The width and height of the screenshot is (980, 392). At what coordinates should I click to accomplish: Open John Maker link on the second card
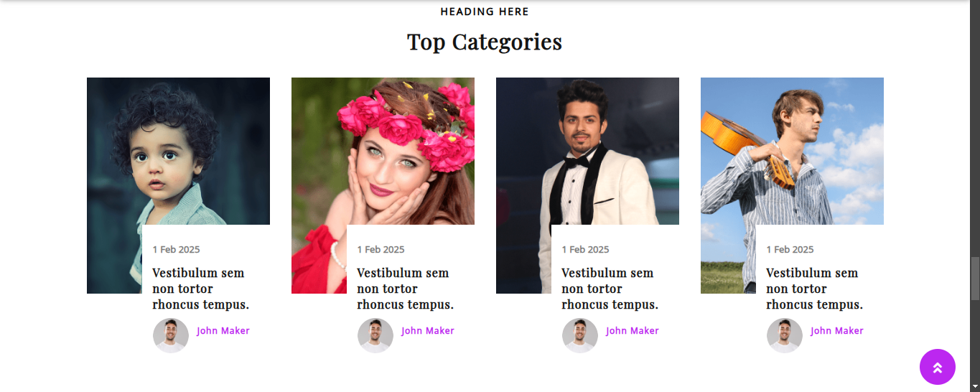point(428,331)
